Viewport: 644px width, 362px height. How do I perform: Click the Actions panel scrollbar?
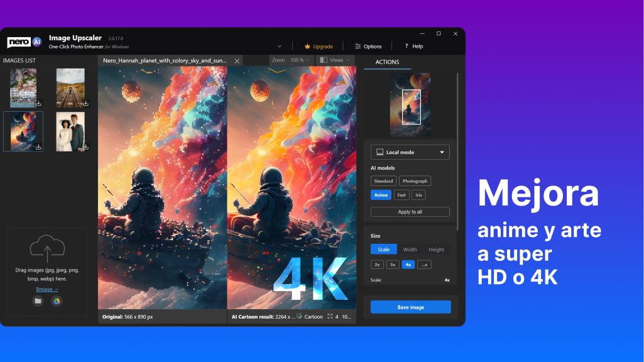[457, 151]
